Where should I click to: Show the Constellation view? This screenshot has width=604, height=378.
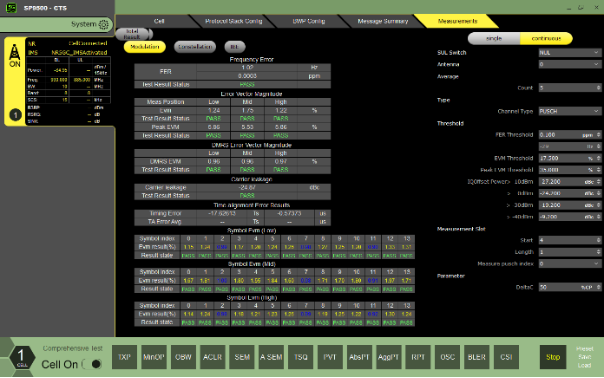point(195,47)
